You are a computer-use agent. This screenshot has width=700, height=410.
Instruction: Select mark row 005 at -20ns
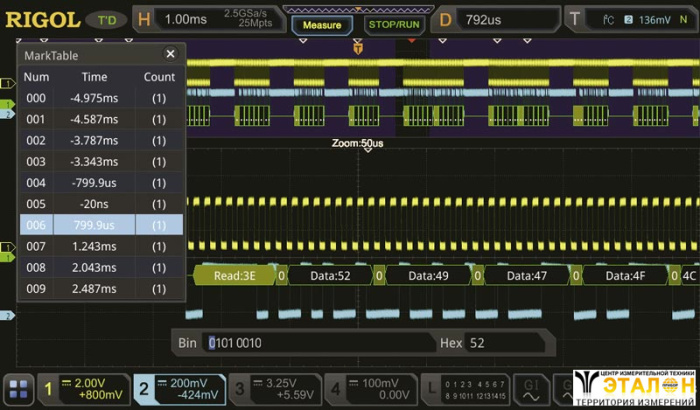(x=101, y=204)
